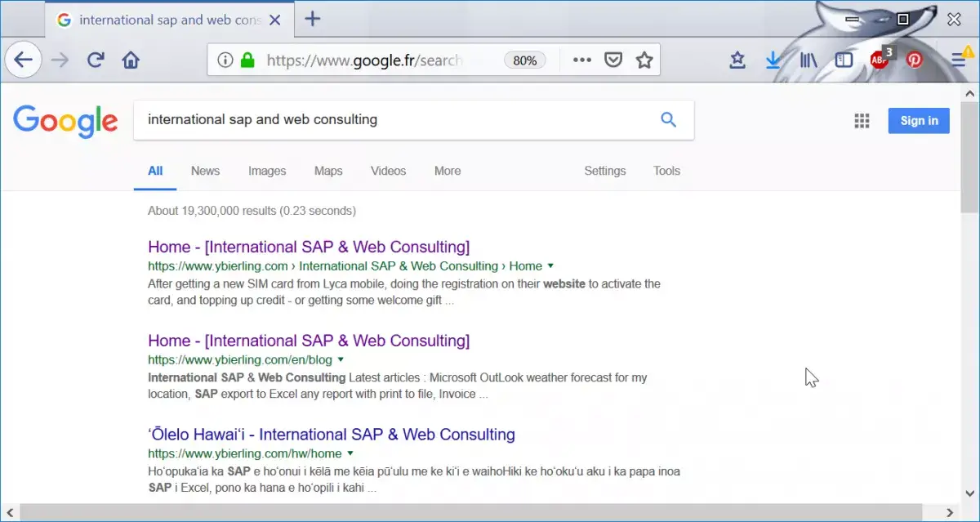Go back with the browser back arrow
Viewport: 980px width, 522px height.
[x=24, y=60]
